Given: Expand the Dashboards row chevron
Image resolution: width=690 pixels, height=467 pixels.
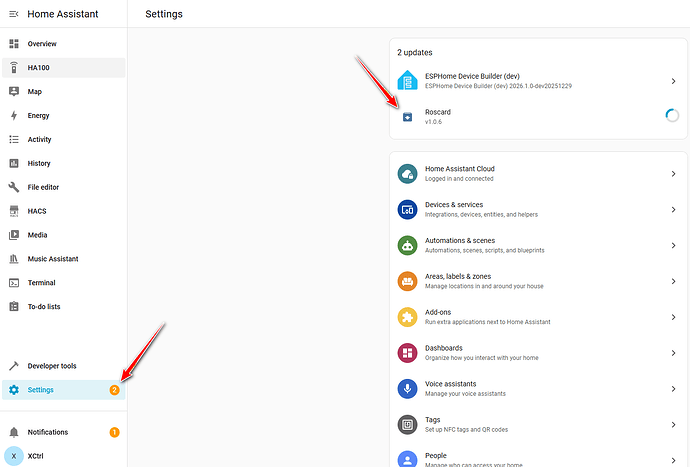Looking at the screenshot, I should [673, 353].
